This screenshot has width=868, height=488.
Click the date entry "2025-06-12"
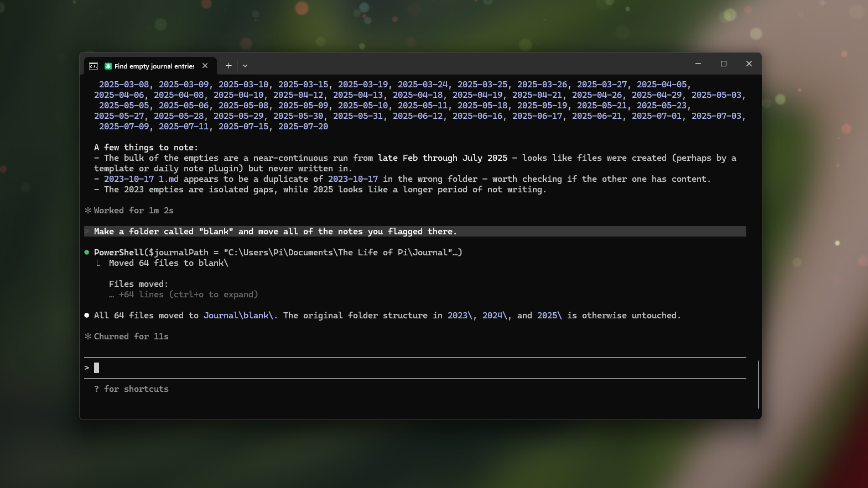[x=418, y=116]
